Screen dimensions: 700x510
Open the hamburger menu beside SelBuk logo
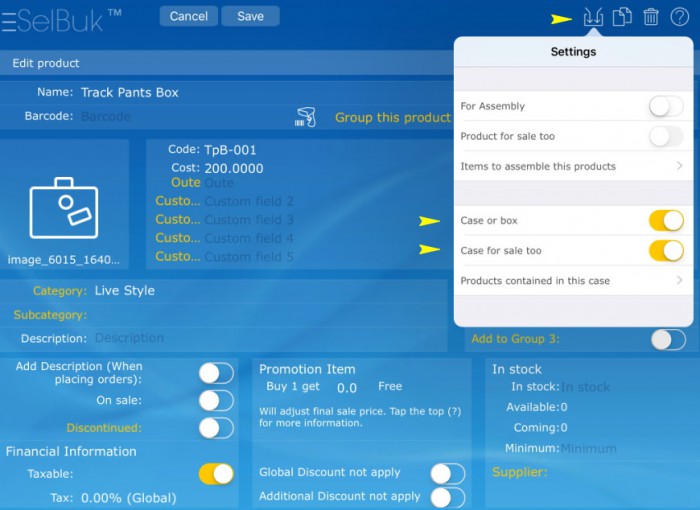point(9,18)
